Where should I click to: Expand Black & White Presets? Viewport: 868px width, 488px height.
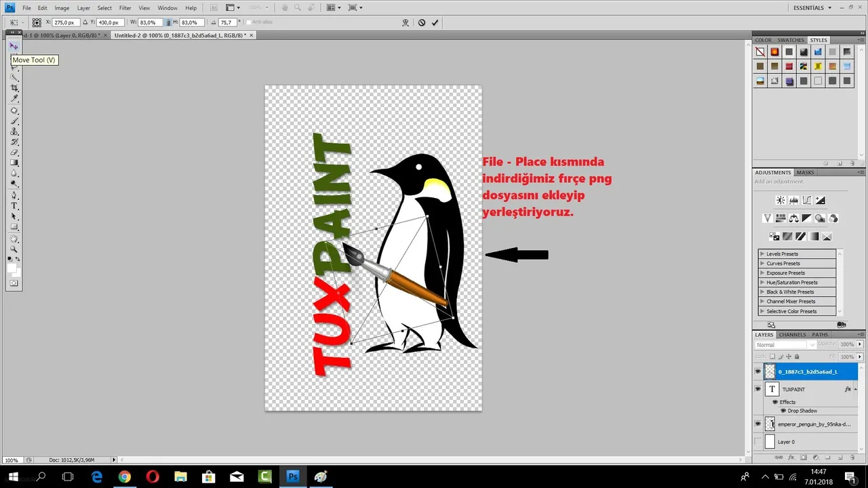(762, 291)
